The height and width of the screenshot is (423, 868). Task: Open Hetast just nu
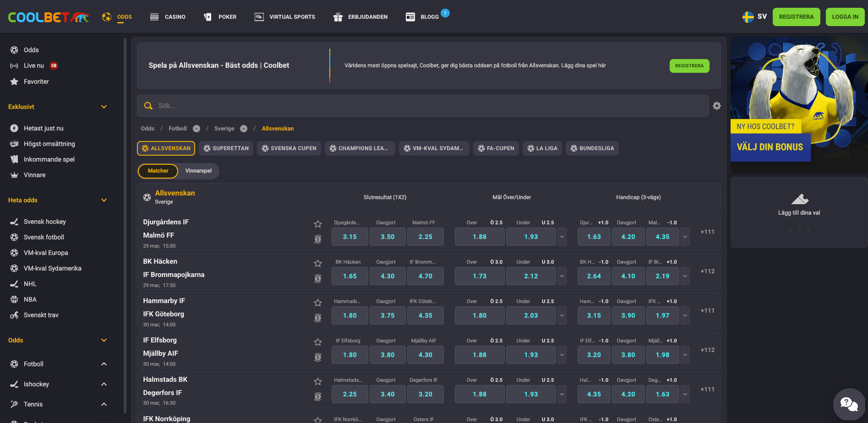coord(37,128)
